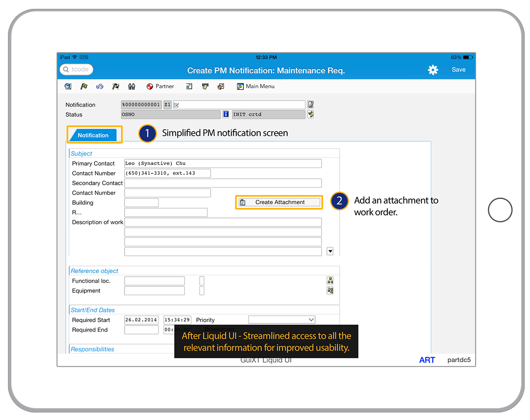The image size is (530, 420).
Task: Open the settings gear in header
Action: pos(433,70)
